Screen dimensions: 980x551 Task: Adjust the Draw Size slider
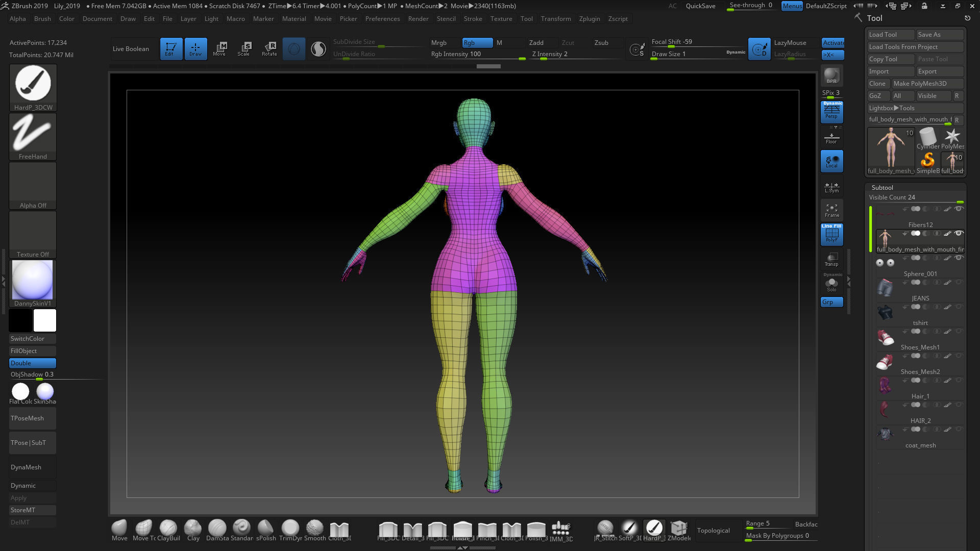pos(698,55)
